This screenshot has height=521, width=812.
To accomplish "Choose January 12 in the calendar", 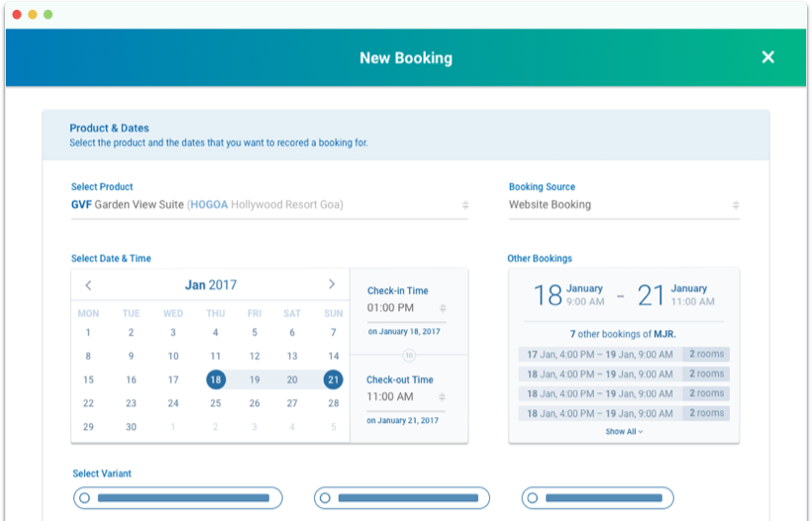I will (x=254, y=357).
